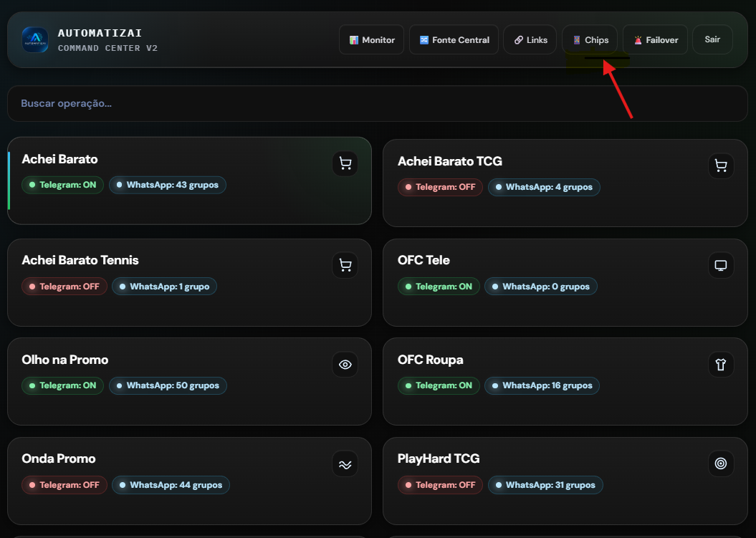
Task: Select the OFC Tele card title
Action: [x=424, y=260]
